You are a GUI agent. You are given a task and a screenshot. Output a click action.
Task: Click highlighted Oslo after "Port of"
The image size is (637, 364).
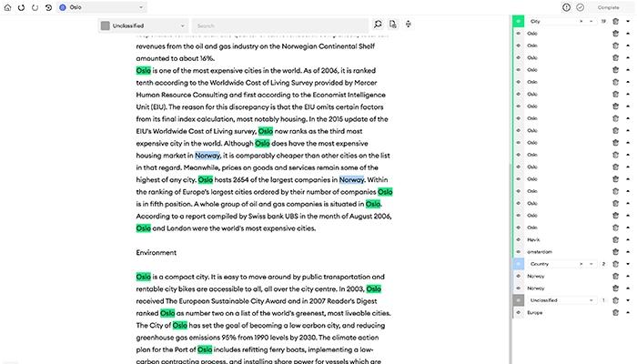pyautogui.click(x=205, y=349)
